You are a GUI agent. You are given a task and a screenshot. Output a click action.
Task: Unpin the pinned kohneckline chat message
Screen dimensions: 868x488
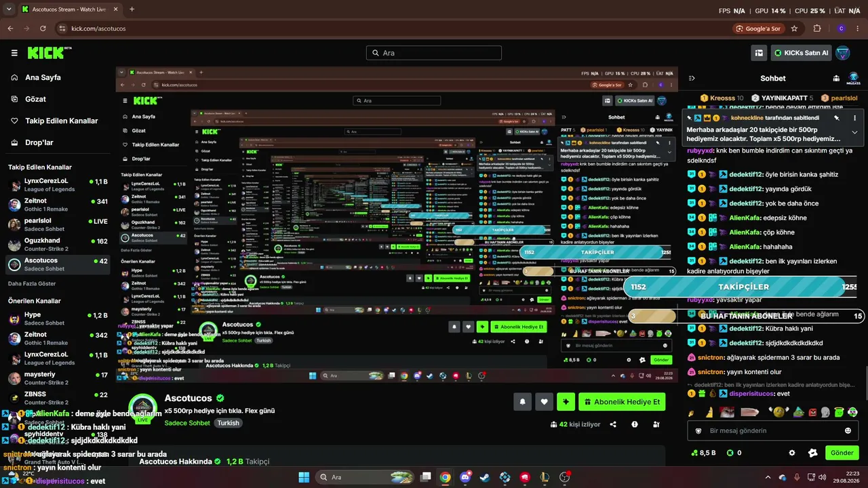click(x=836, y=117)
